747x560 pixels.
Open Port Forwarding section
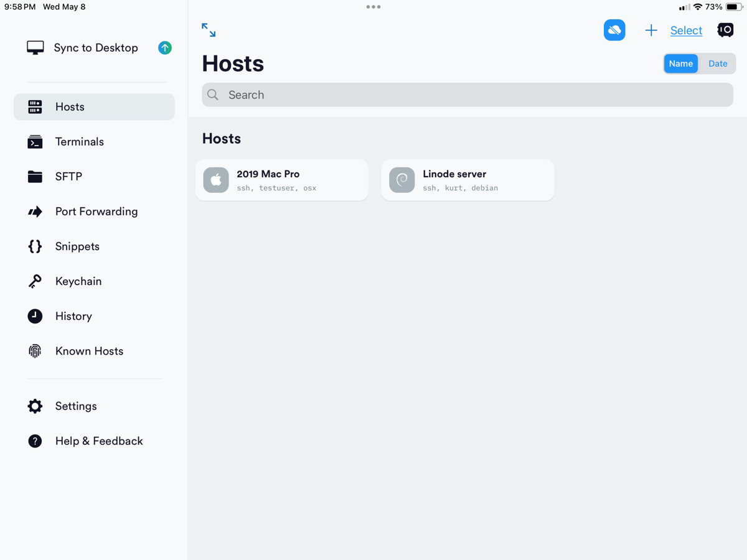coord(96,212)
